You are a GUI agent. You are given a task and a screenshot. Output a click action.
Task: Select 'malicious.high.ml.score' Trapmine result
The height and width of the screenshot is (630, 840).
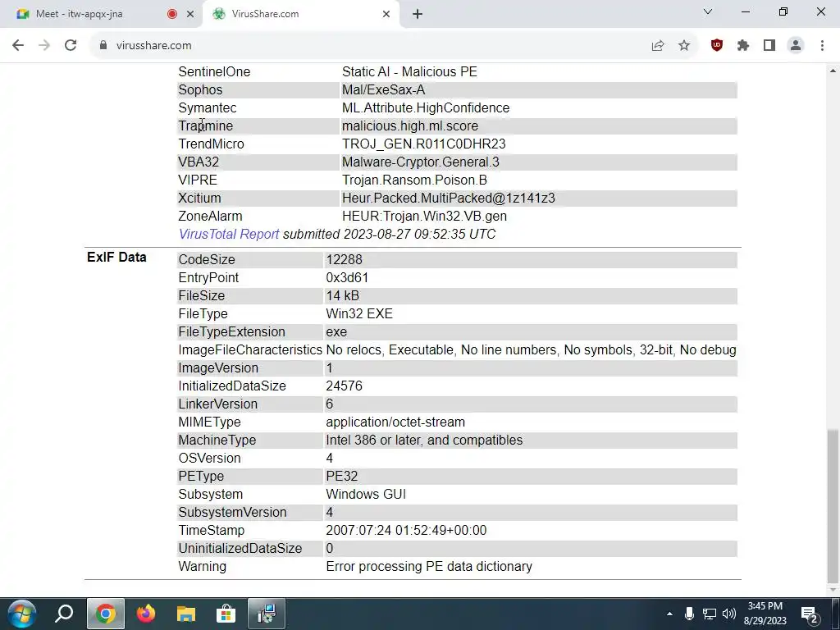(x=410, y=126)
